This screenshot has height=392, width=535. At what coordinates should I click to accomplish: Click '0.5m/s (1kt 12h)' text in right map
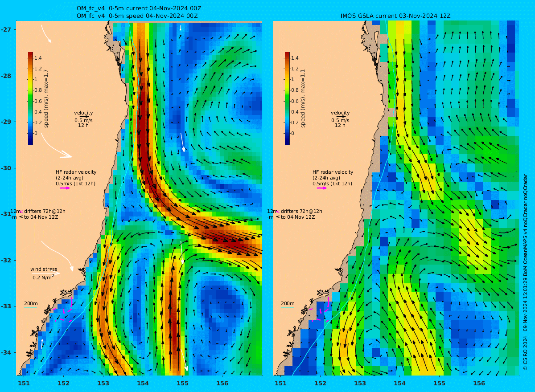(333, 184)
